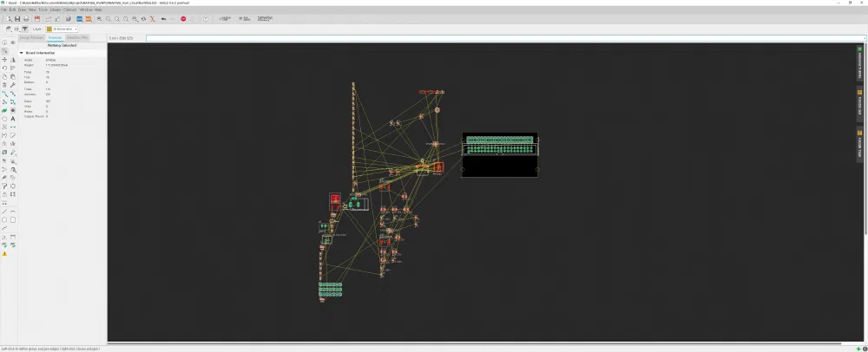Click the Save icon in the toolbar
Image resolution: width=868 pixels, height=352 pixels.
click(x=17, y=19)
